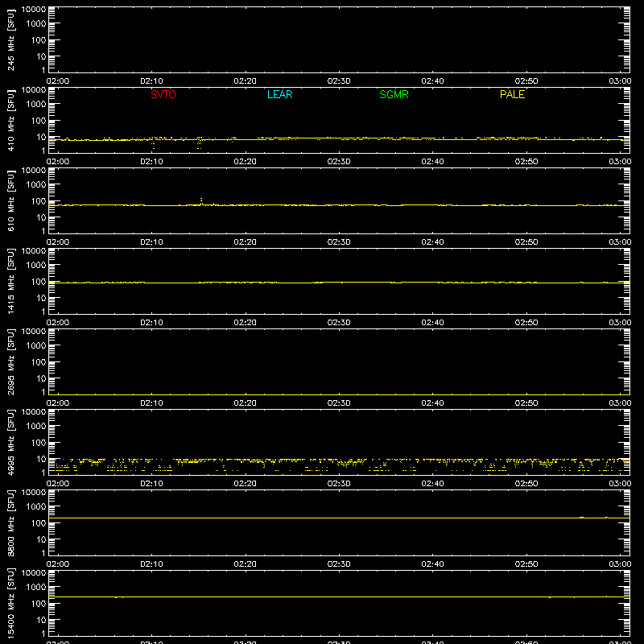Screen dimensions: 644x644
Task: Select the 4995 MHz [SFU] axis label
Action: click(10, 442)
